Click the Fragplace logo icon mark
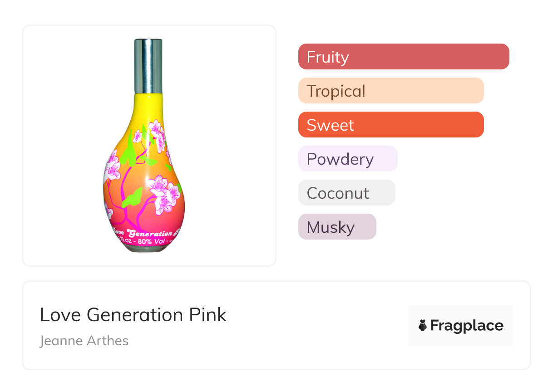The image size is (553, 392). tap(423, 325)
